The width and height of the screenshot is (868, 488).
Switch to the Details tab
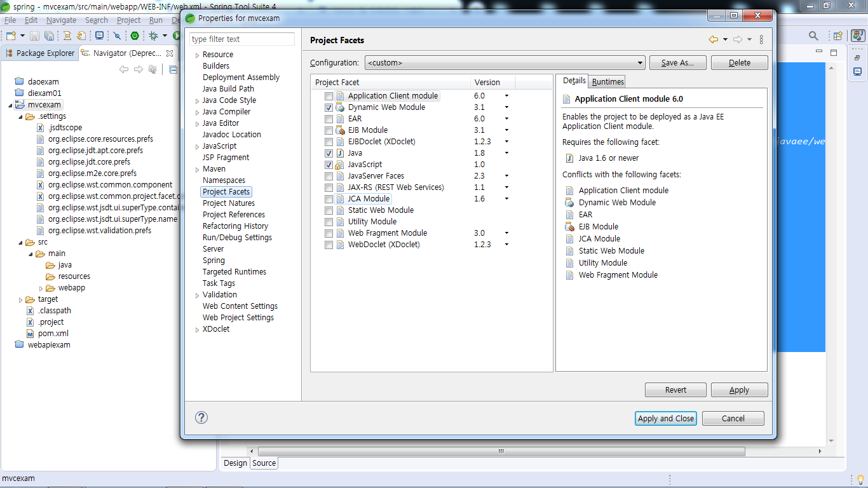point(574,81)
